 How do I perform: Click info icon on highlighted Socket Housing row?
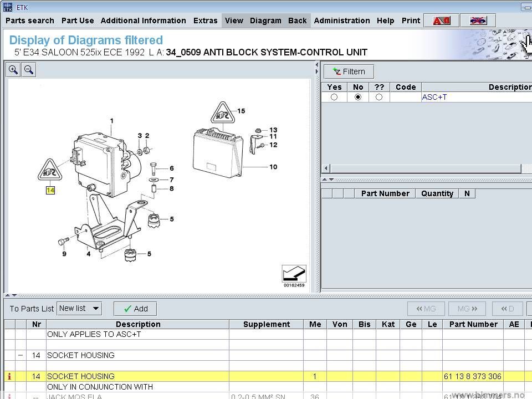9,376
